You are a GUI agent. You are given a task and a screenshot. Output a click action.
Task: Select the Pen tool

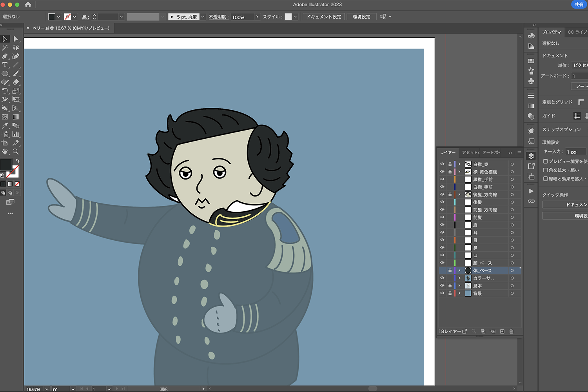coord(5,56)
